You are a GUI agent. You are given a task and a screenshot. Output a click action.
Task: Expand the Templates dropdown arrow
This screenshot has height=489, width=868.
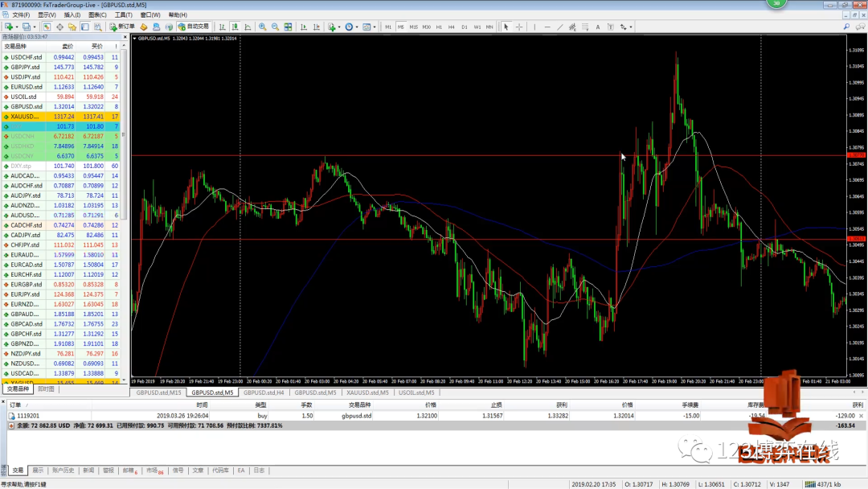[375, 27]
